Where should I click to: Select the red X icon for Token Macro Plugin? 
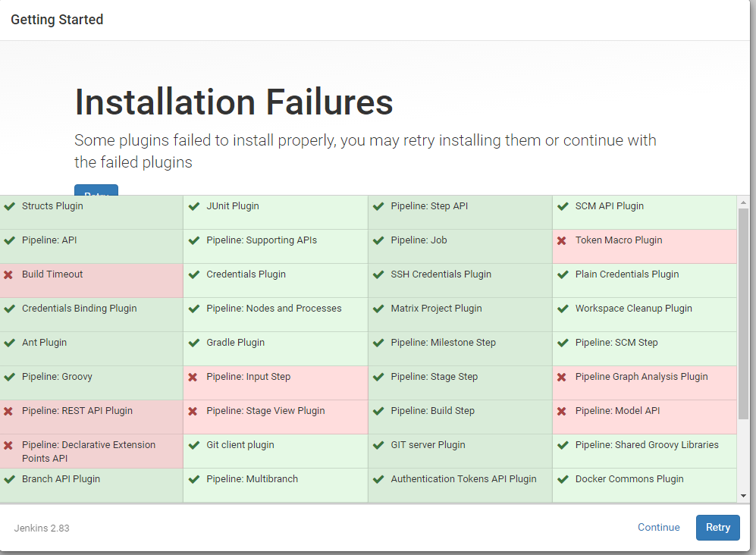[x=561, y=240]
